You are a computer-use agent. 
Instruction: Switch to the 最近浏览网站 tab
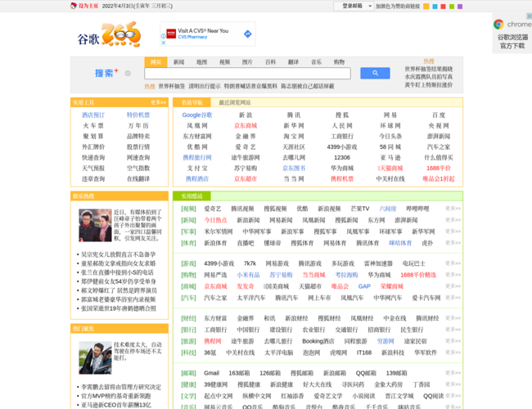[235, 102]
